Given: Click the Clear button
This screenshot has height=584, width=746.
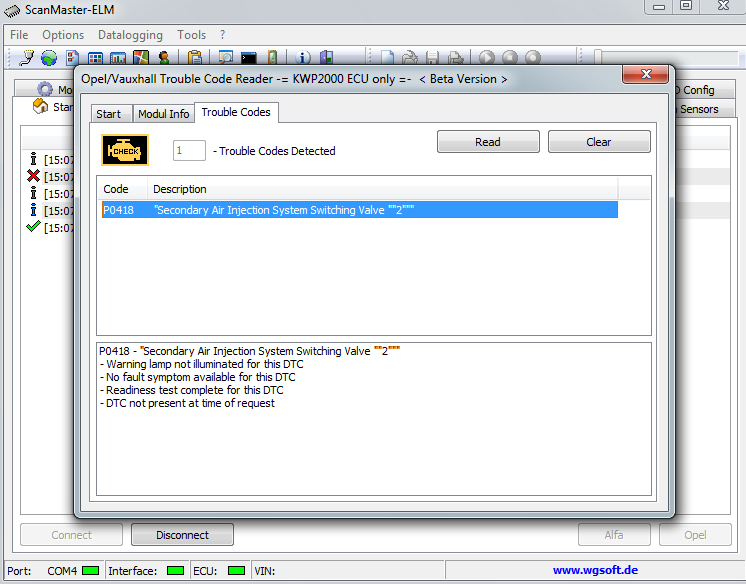Looking at the screenshot, I should [599, 142].
